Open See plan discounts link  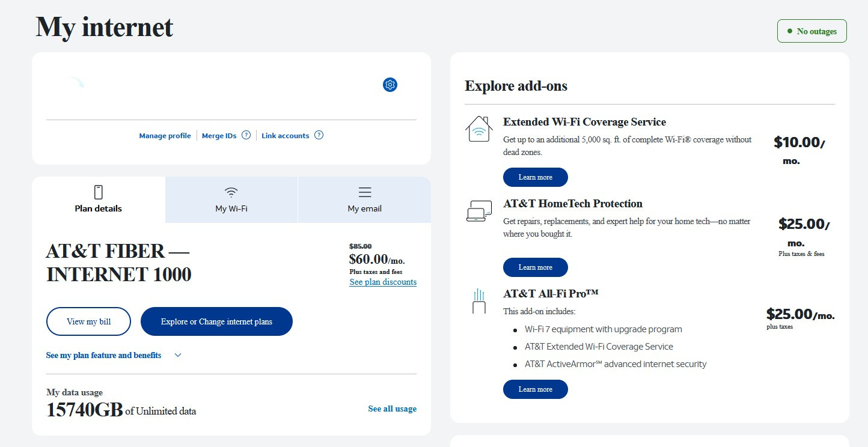[x=383, y=282]
